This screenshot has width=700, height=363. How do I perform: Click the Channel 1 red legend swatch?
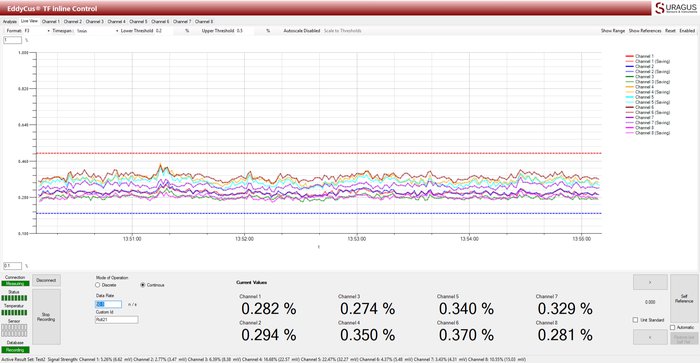(629, 56)
